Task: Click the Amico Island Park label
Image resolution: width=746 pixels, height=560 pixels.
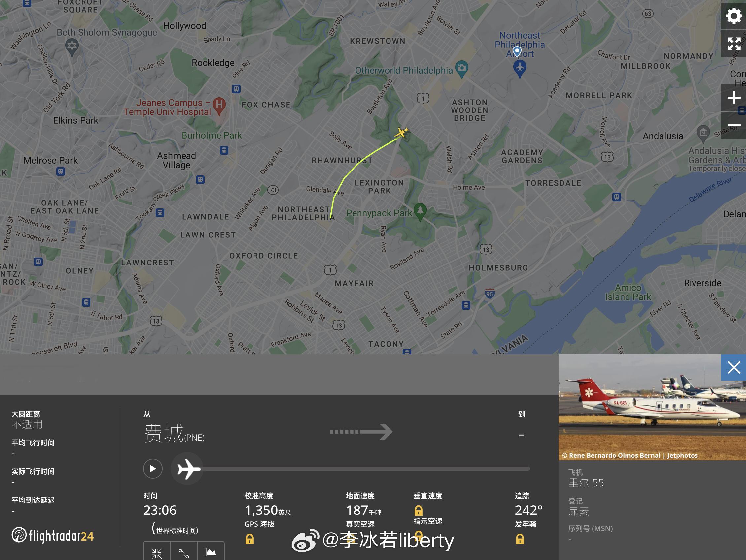Action: 628,292
